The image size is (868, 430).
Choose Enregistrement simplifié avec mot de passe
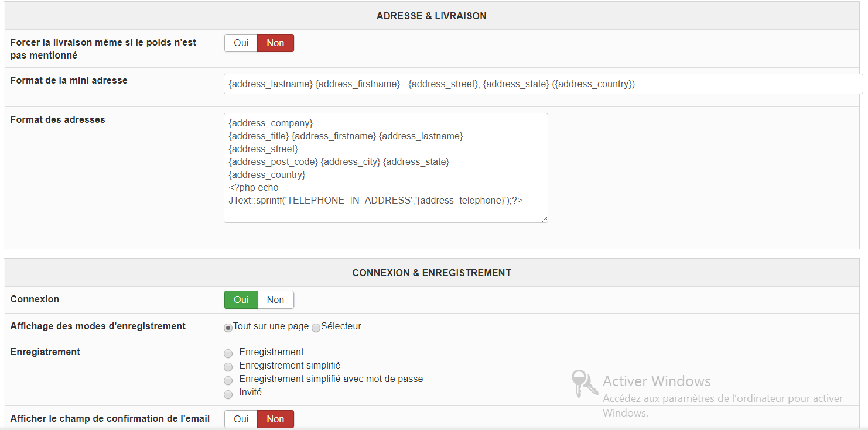click(228, 380)
